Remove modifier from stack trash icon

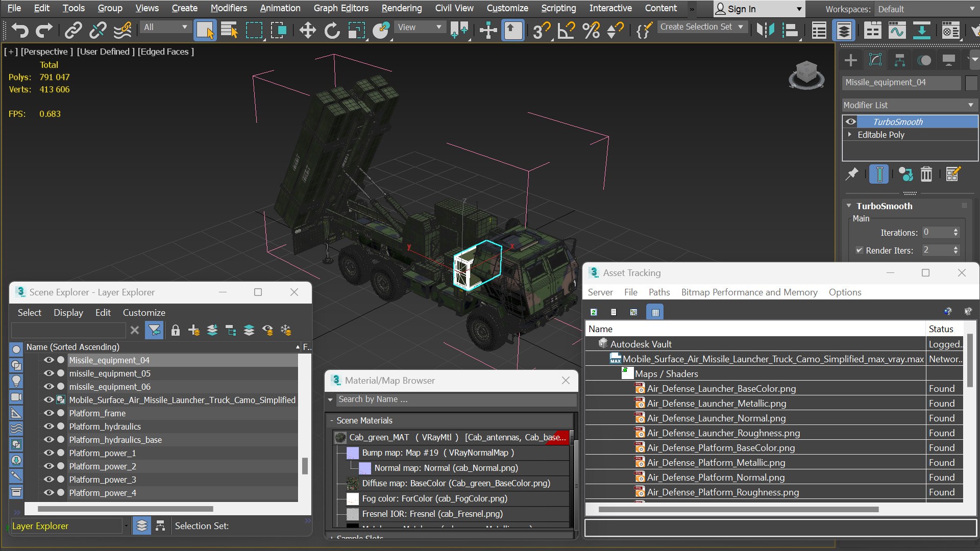926,174
